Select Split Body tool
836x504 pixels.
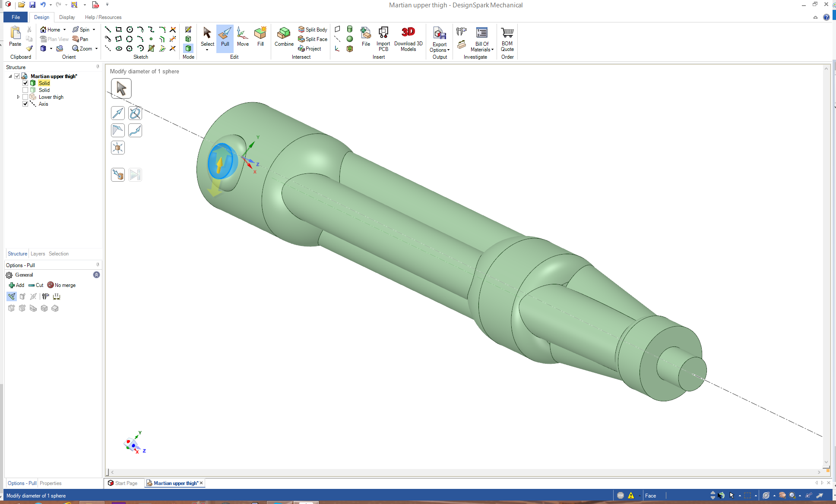tap(313, 29)
